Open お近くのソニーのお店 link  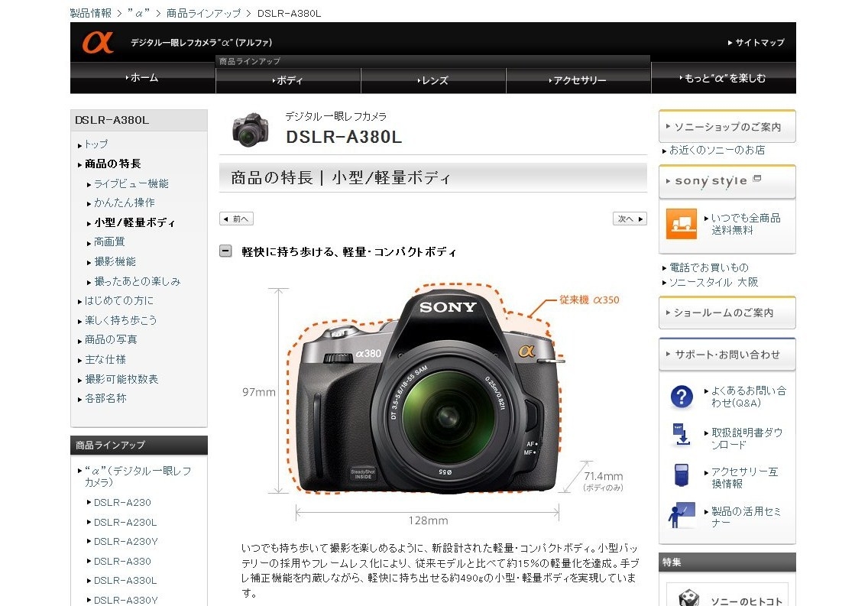coord(716,150)
